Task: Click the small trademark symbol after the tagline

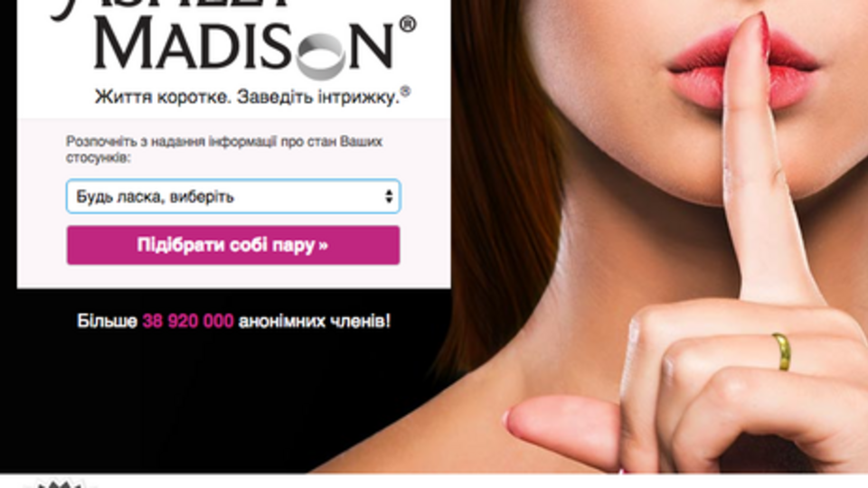Action: point(405,91)
